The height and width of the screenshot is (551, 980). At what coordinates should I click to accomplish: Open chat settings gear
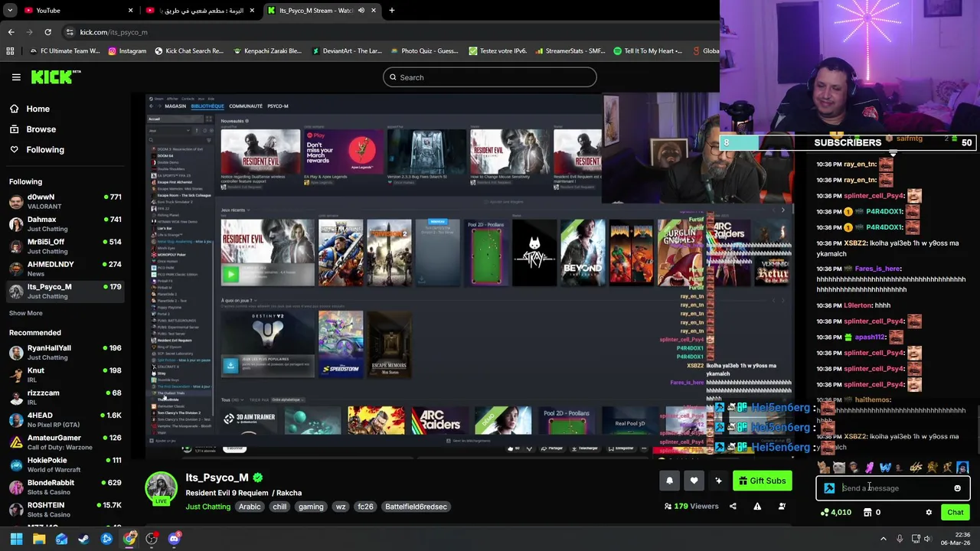[929, 513]
